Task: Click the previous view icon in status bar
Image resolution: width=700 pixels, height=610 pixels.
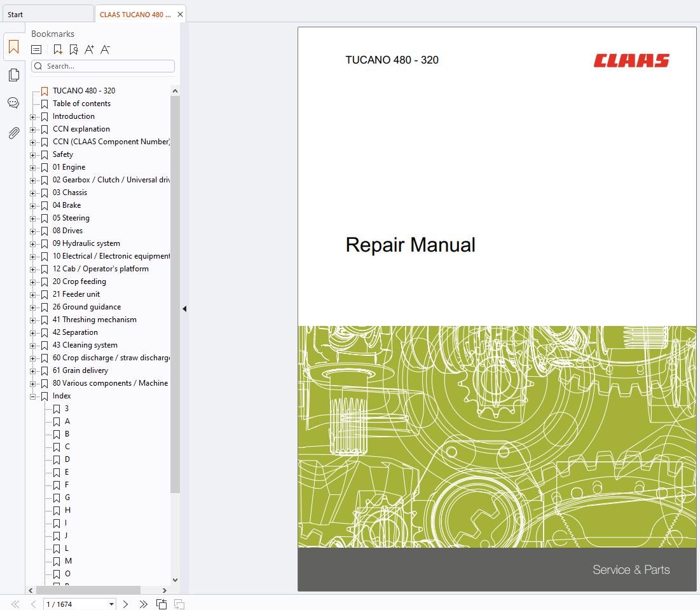Action: [x=161, y=604]
